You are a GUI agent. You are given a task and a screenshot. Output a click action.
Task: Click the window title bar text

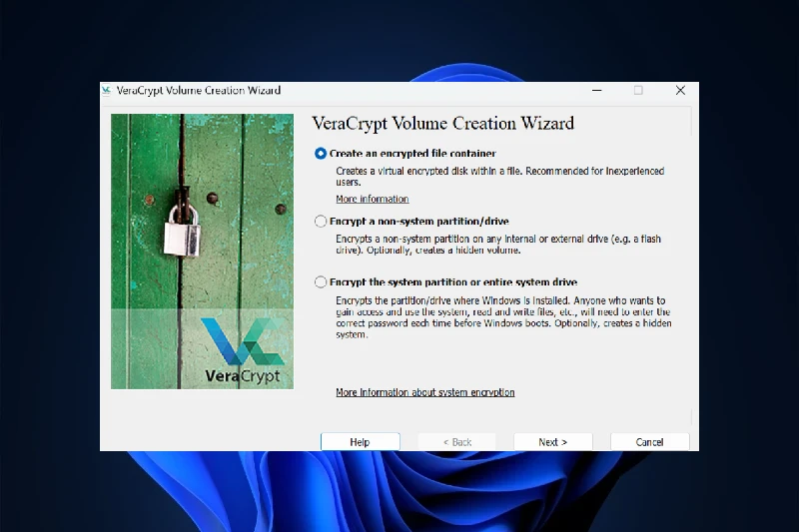pos(198,90)
